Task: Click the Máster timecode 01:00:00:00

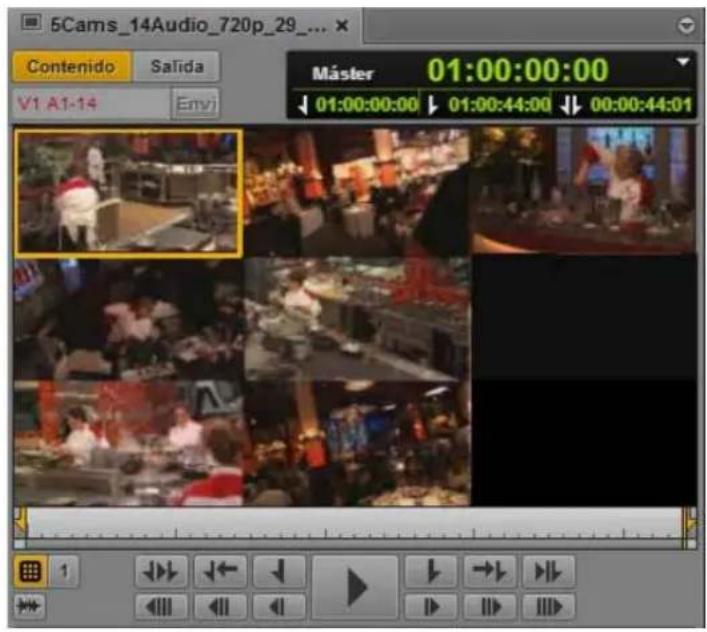Action: (518, 70)
